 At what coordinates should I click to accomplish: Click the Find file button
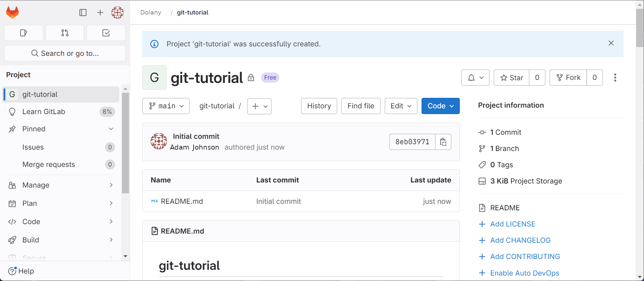(x=361, y=106)
